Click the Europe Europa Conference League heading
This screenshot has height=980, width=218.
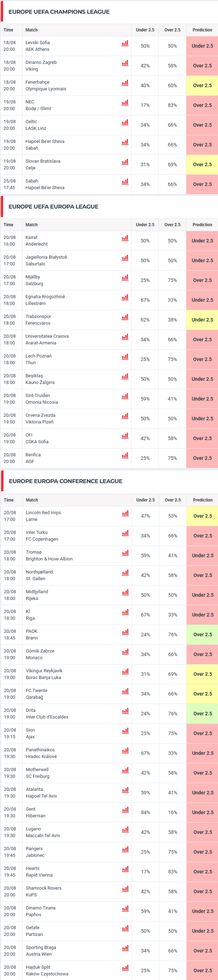click(66, 481)
